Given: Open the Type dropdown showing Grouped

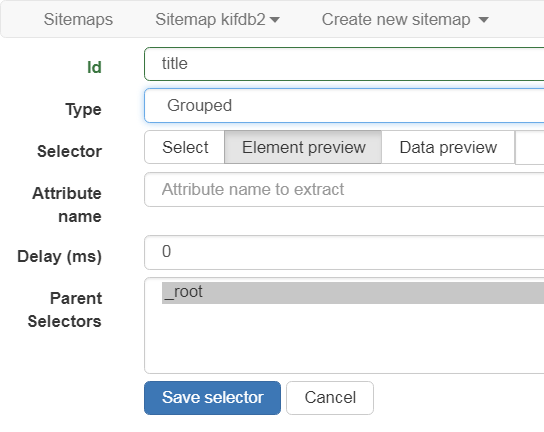Looking at the screenshot, I should [344, 105].
